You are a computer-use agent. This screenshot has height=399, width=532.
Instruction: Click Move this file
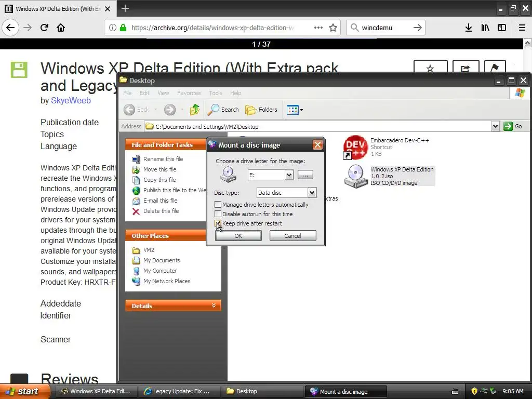pos(159,169)
